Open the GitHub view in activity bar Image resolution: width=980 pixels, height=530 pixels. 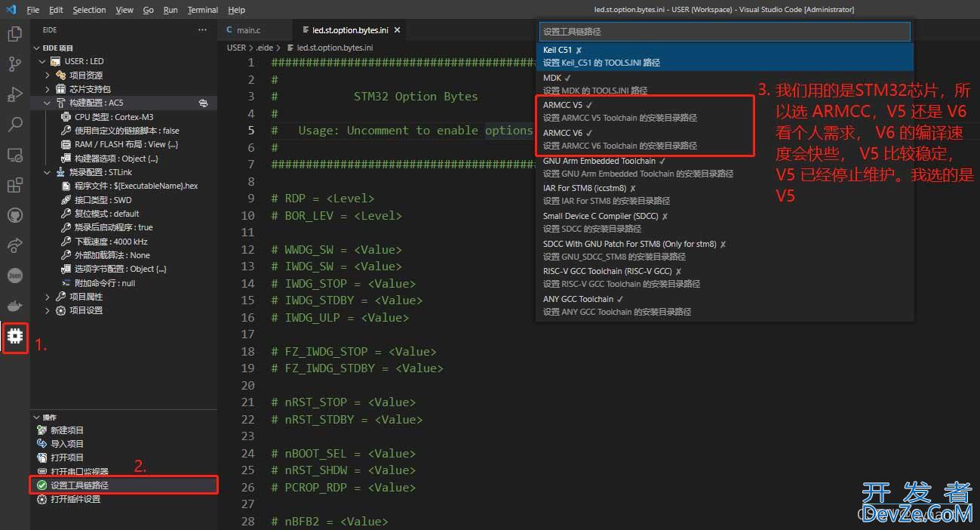coord(14,215)
